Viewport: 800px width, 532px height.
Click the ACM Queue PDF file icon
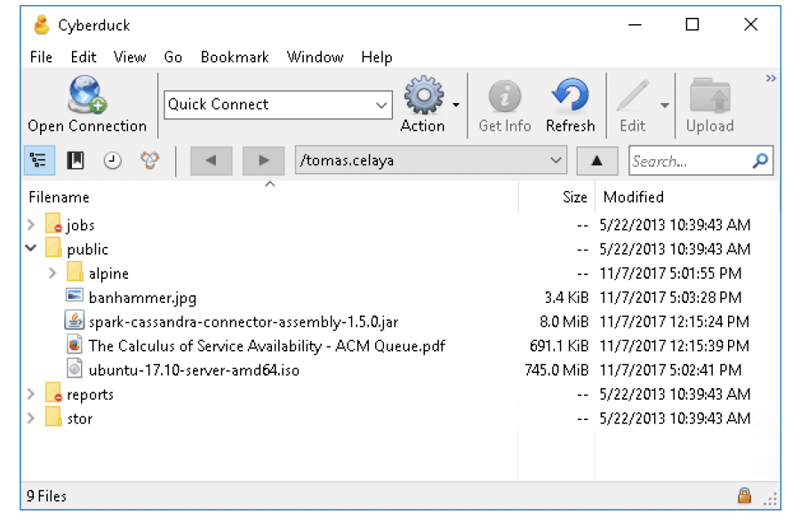coord(75,345)
